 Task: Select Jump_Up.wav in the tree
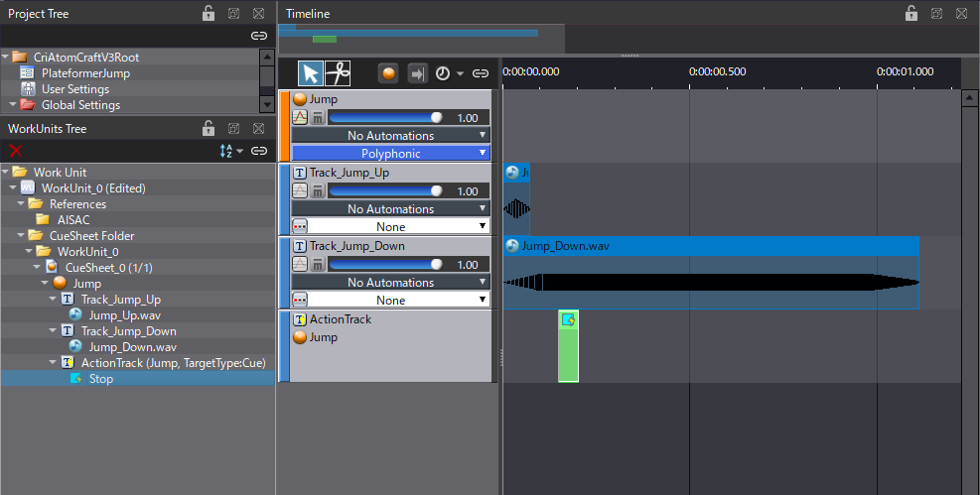point(124,315)
